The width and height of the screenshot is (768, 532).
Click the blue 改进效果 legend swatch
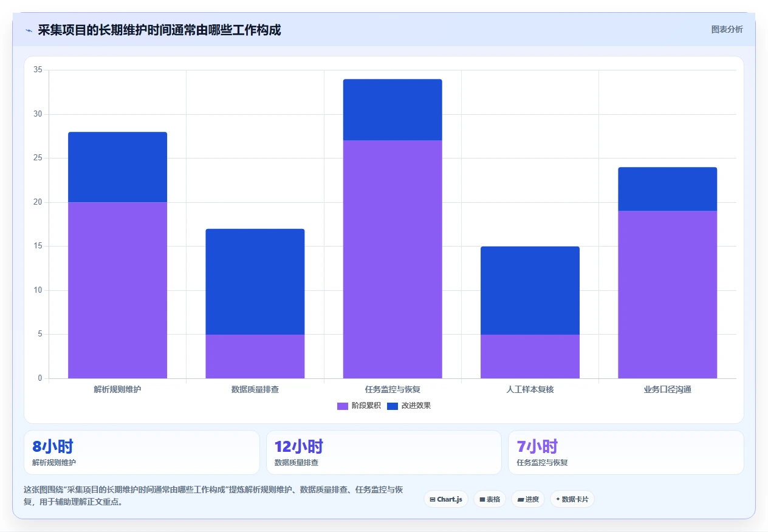click(x=393, y=406)
